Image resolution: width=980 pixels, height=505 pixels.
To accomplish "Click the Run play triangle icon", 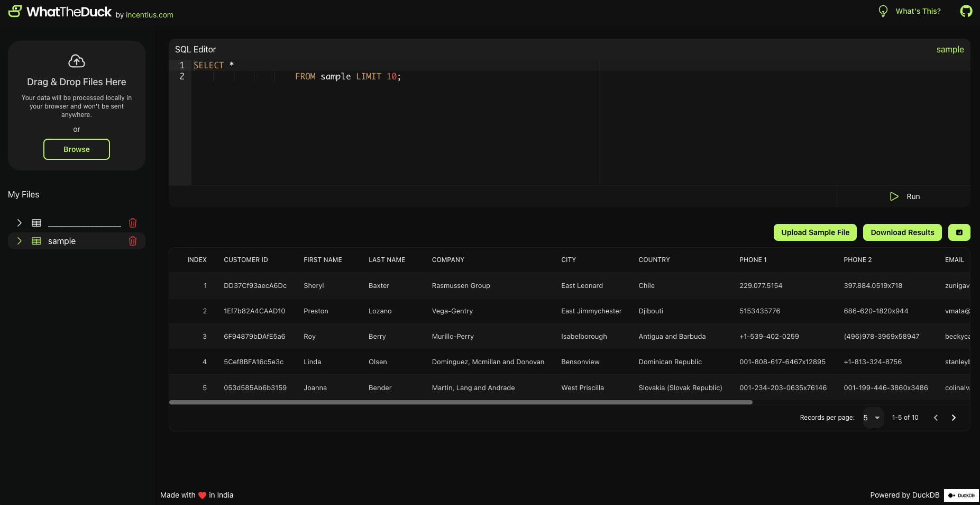I will (894, 196).
